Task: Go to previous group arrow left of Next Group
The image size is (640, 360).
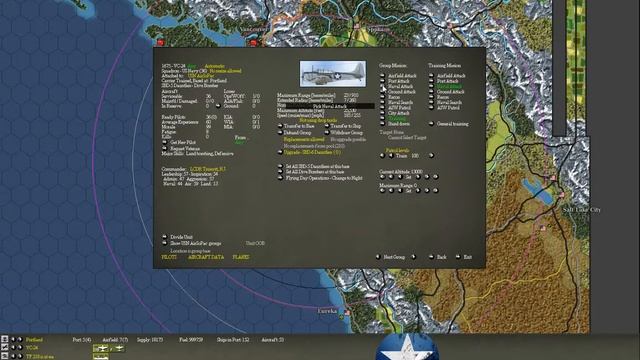Action: tap(378, 257)
